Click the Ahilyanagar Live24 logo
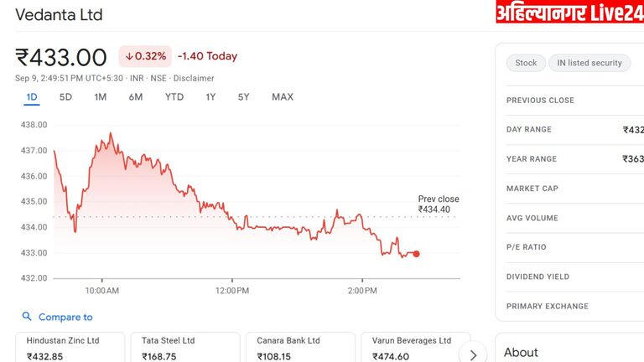 569,13
